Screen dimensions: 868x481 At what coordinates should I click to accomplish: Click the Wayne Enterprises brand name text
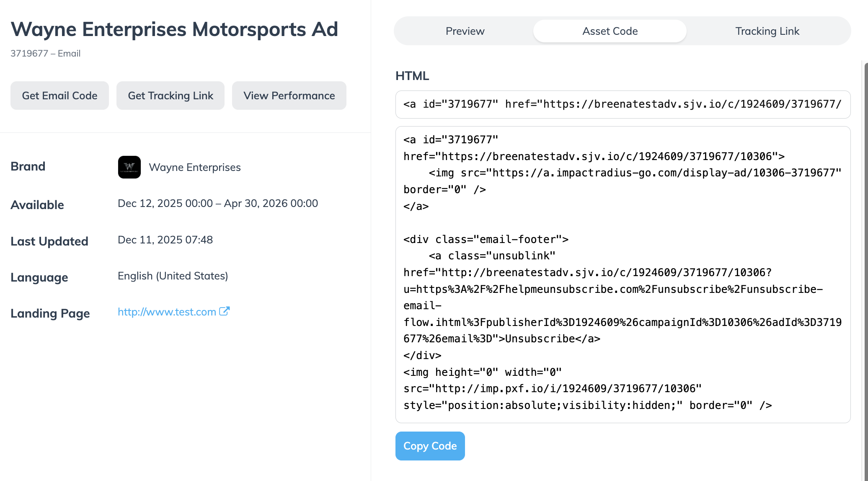[x=195, y=167]
